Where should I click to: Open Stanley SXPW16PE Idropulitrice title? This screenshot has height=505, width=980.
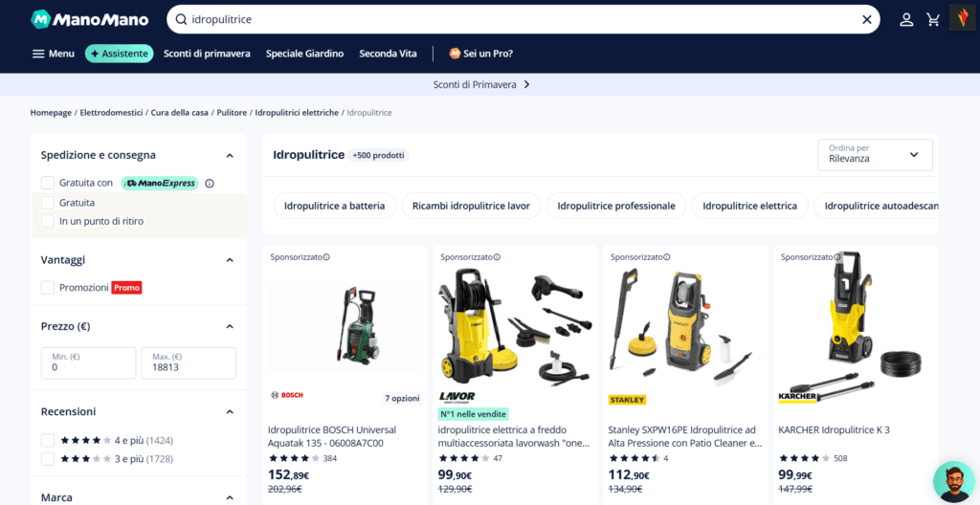coord(685,437)
